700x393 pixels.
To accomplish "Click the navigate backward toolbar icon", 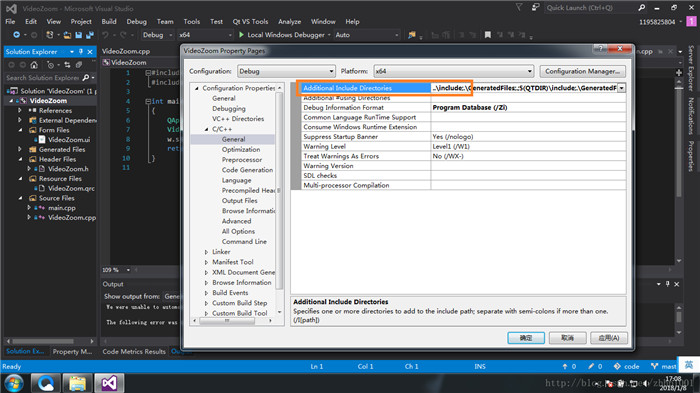I will pos(17,35).
